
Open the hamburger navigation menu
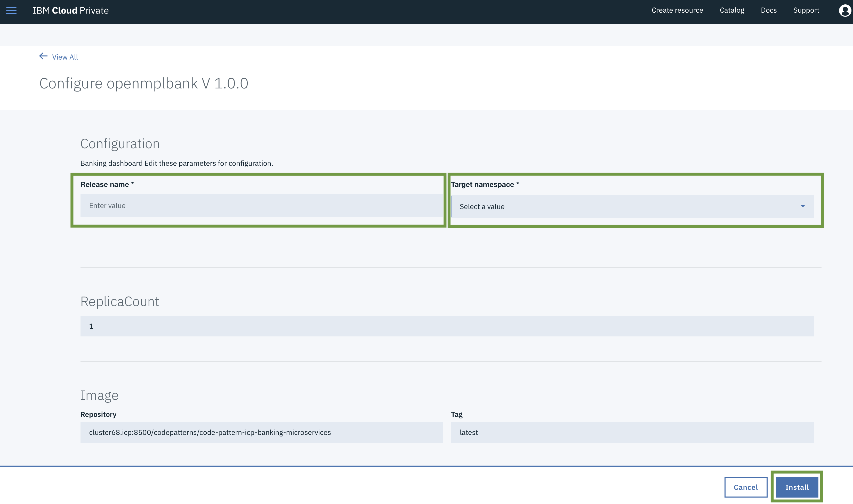[x=11, y=11]
